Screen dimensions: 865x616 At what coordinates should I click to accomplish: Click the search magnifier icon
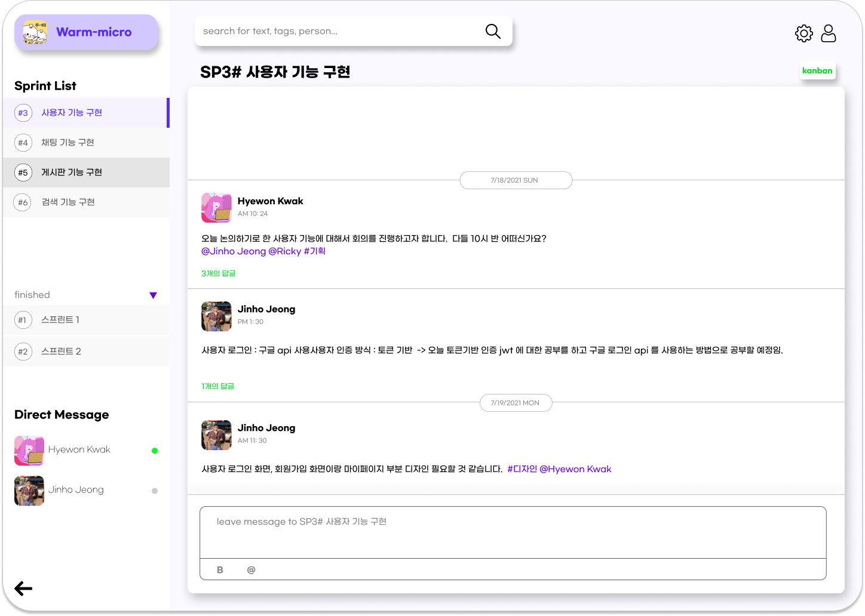click(493, 31)
